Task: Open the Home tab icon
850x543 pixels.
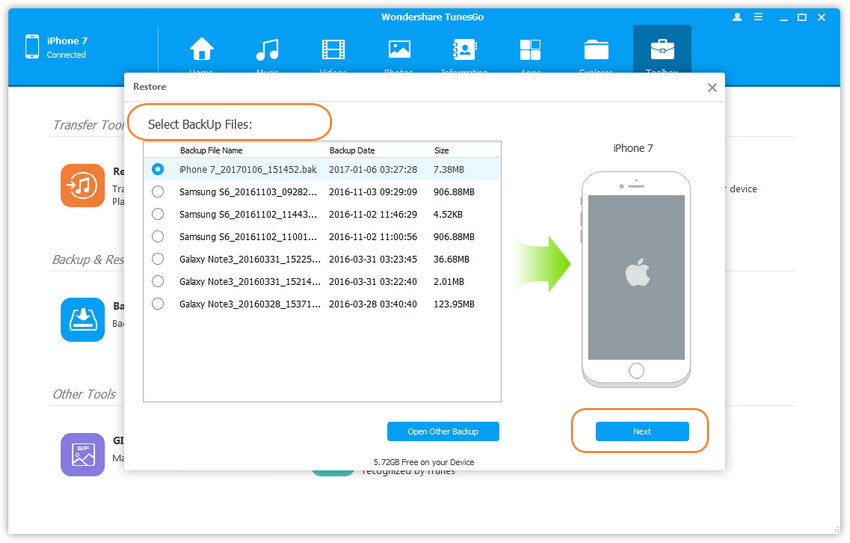Action: 202,50
